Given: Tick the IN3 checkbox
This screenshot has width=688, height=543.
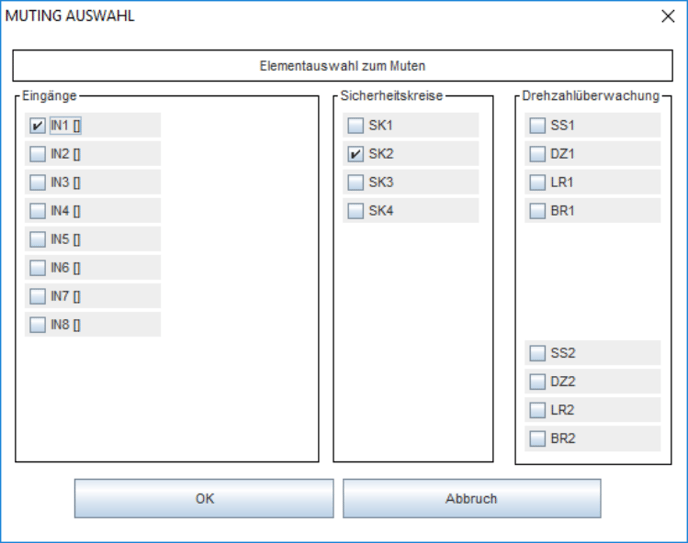Looking at the screenshot, I should point(37,183).
